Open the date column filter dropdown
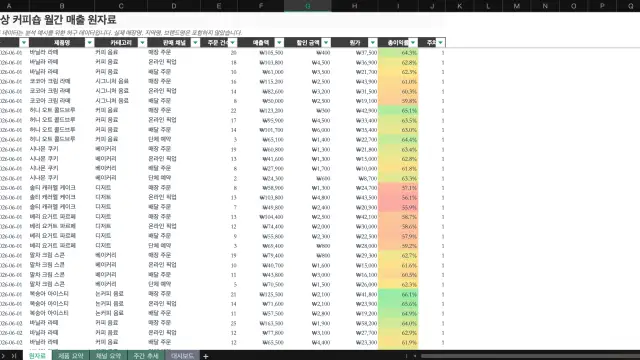The image size is (640, 360). pos(24,42)
